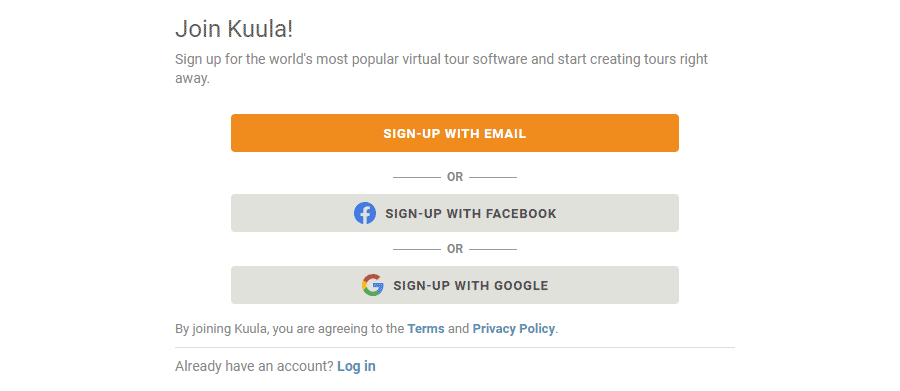The height and width of the screenshot is (391, 900).
Task: Open the Privacy Policy link
Action: [514, 329]
